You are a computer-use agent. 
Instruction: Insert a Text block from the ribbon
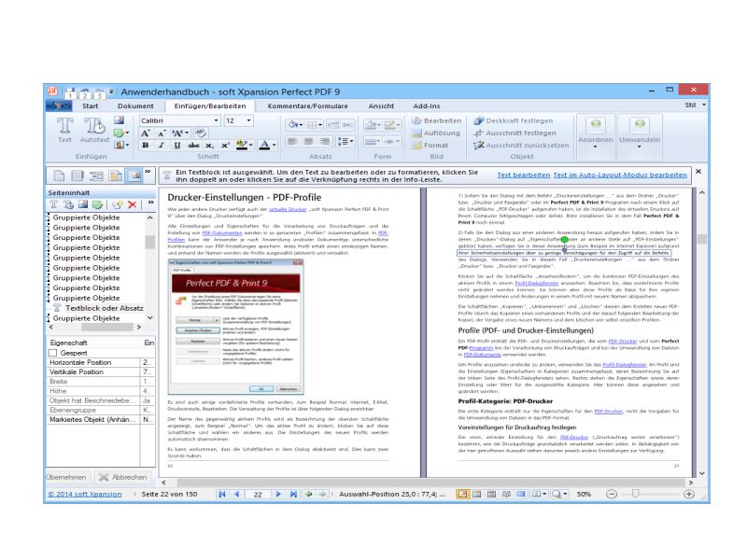tap(64, 130)
